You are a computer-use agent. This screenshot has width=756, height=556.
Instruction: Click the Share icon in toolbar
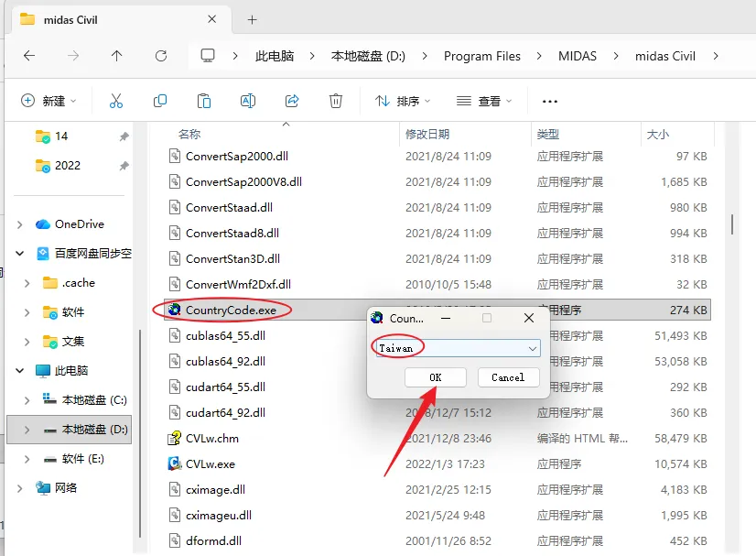pos(292,101)
